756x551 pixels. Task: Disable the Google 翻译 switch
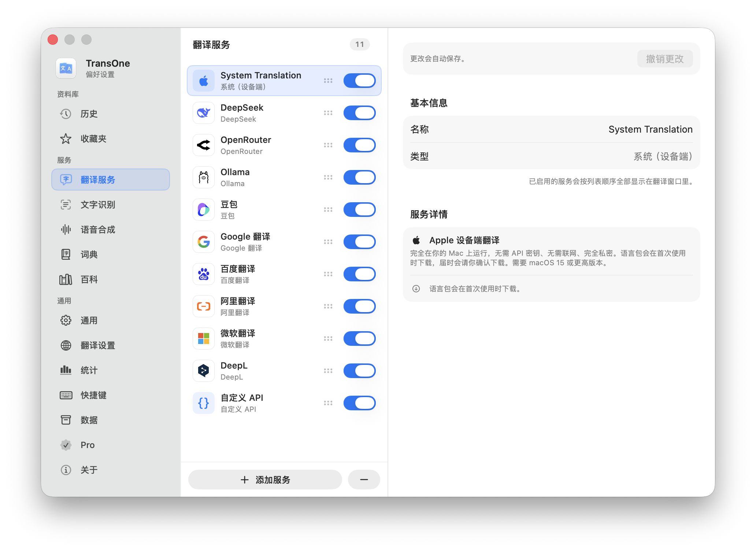click(x=360, y=242)
